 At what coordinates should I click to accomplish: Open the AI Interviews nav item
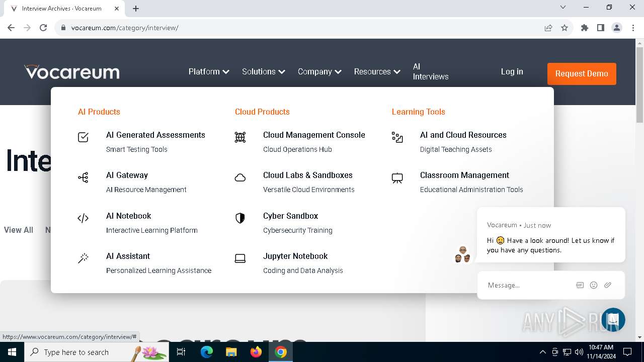pyautogui.click(x=430, y=71)
